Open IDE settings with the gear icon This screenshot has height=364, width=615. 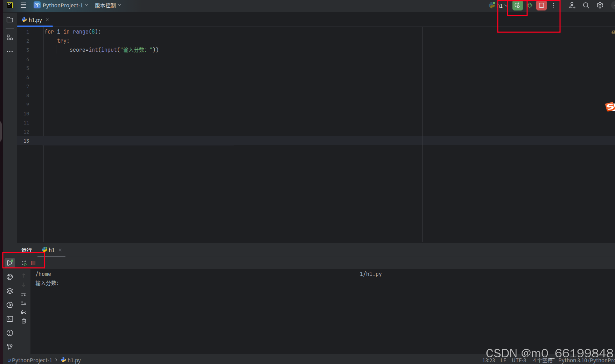click(600, 5)
